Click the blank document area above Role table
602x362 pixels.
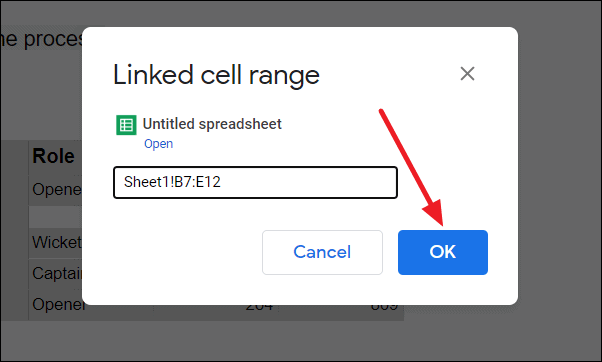(x=41, y=96)
